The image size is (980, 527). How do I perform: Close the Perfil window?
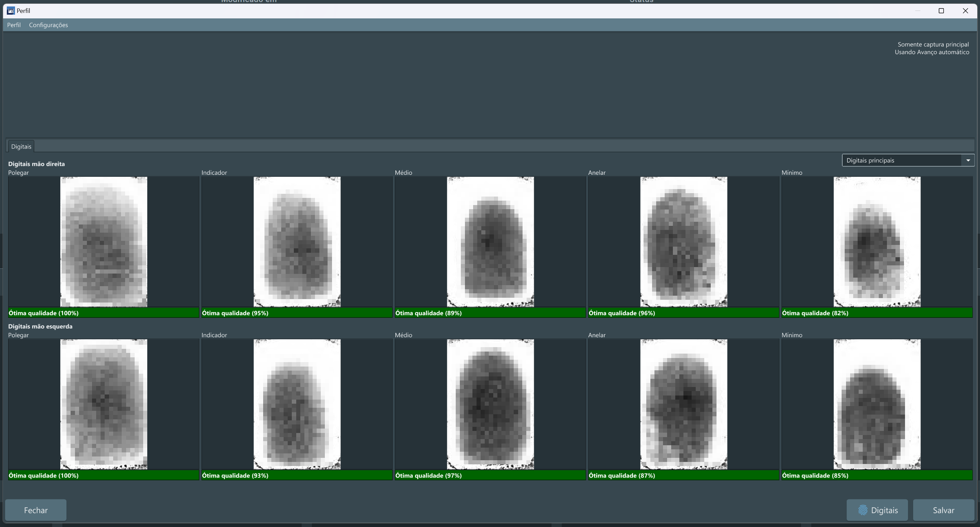966,11
